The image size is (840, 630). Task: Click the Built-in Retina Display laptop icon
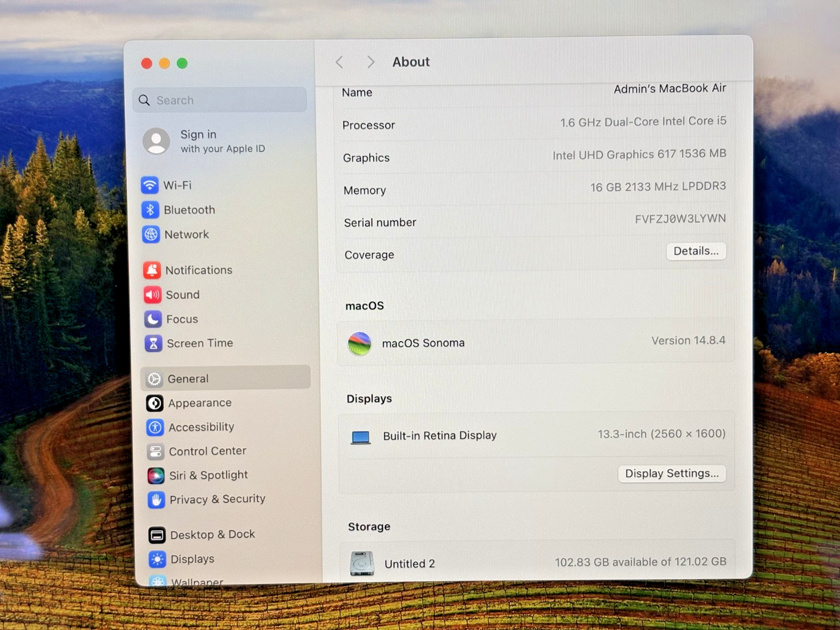click(x=361, y=437)
